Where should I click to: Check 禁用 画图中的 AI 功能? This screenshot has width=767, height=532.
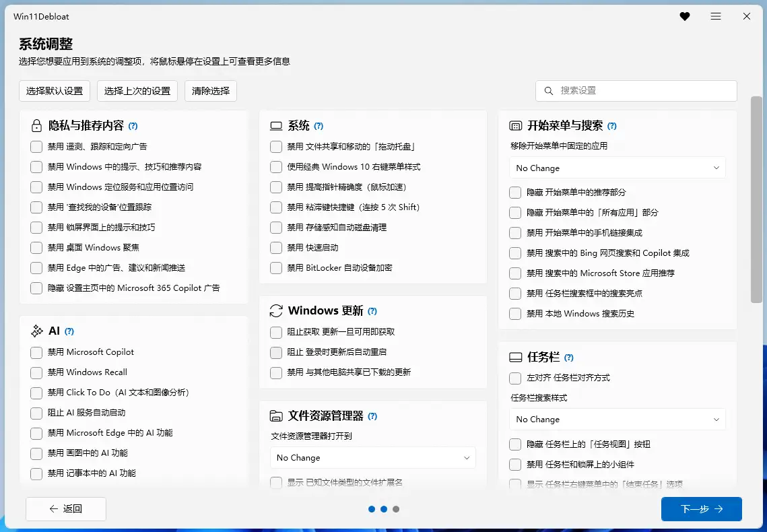point(36,453)
